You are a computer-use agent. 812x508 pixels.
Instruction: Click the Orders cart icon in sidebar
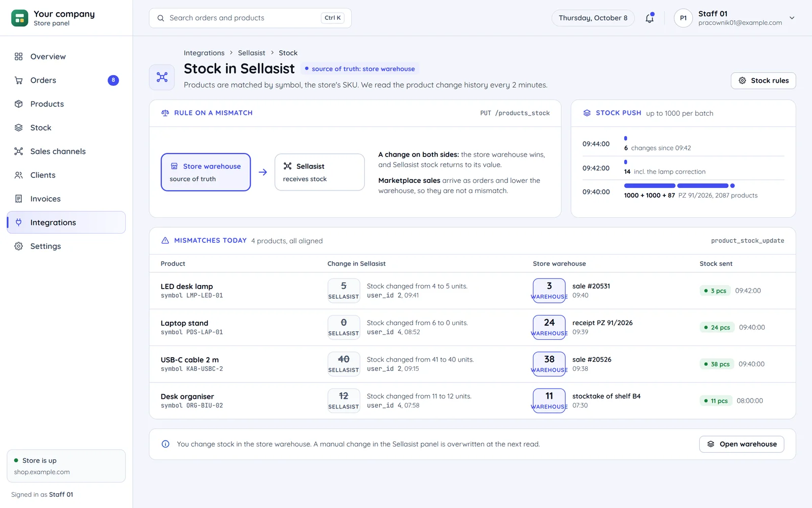19,80
